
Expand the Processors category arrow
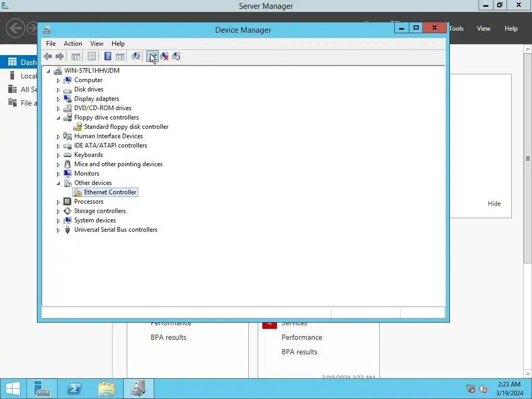point(58,202)
